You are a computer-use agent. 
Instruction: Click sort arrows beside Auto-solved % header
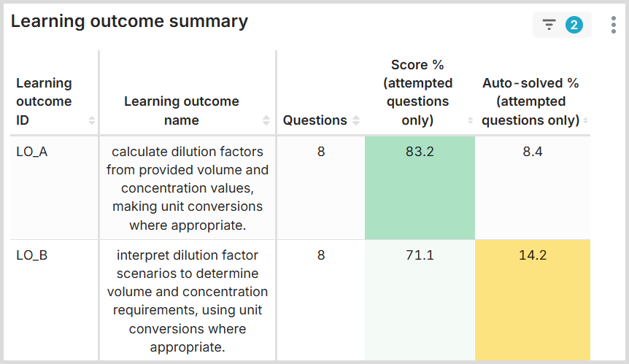pyautogui.click(x=585, y=120)
